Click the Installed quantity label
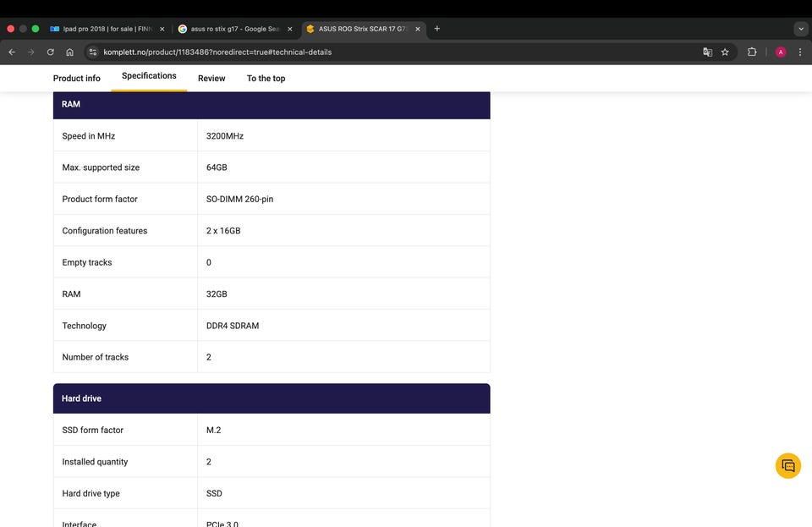 coord(95,461)
